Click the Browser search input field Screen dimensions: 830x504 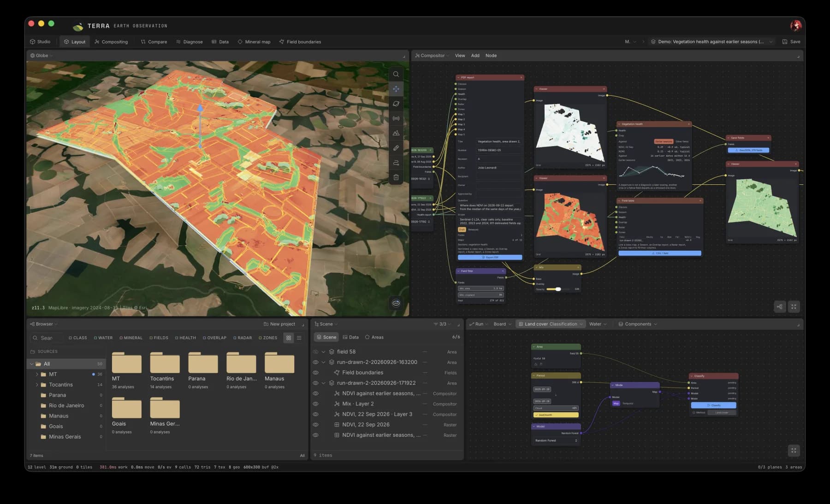[x=47, y=338]
